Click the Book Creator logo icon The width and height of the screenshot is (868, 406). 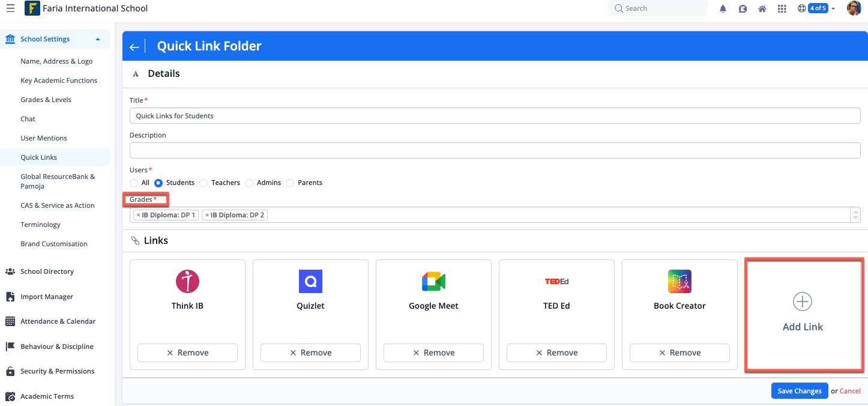(680, 281)
